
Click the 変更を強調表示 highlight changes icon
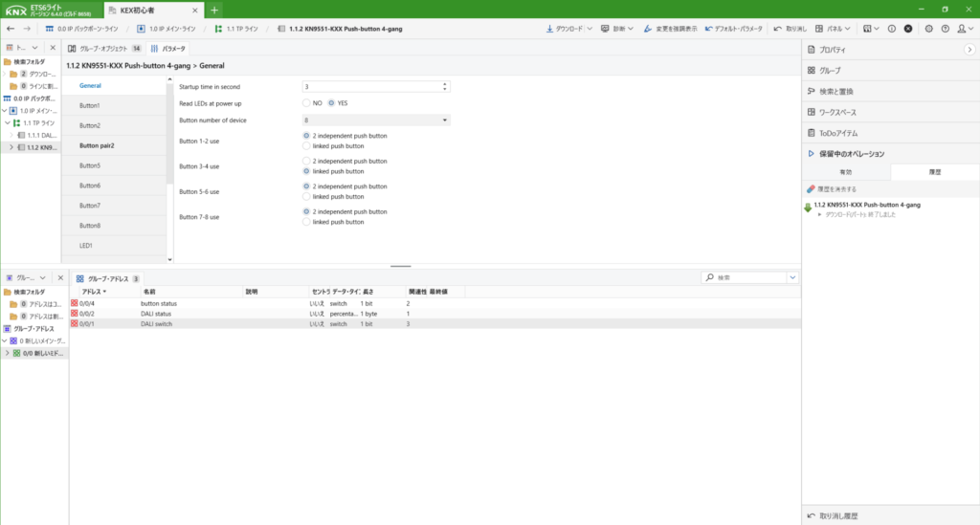point(648,29)
